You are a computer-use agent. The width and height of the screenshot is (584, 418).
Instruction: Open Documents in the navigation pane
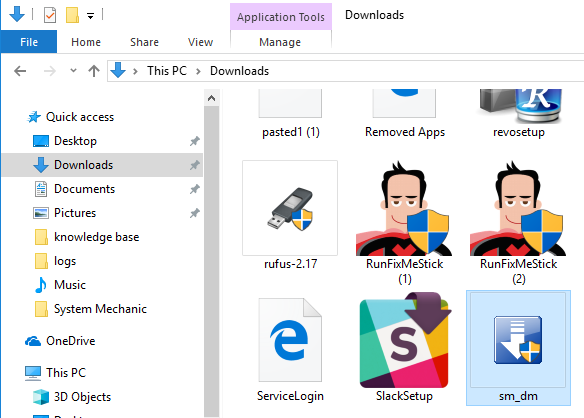click(x=85, y=189)
